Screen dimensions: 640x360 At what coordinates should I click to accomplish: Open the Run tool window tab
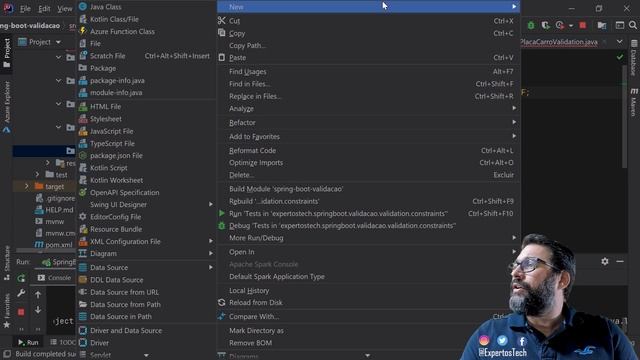tap(29, 342)
